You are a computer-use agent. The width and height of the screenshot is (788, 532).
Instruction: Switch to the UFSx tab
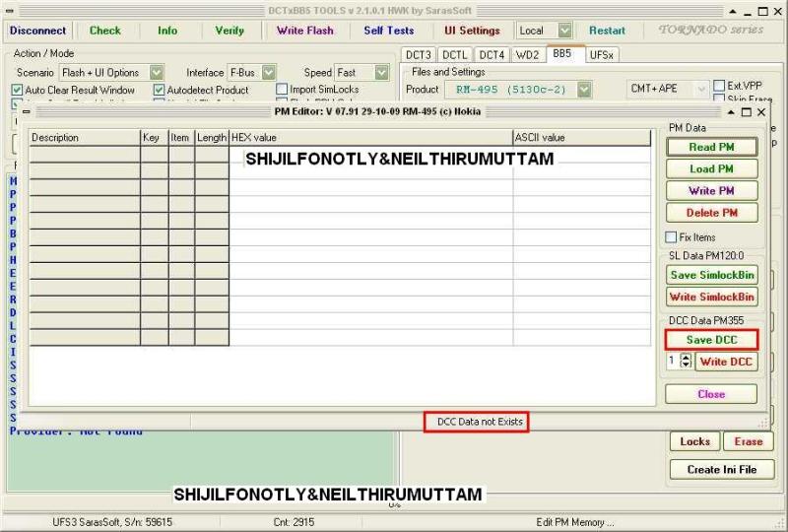point(602,55)
